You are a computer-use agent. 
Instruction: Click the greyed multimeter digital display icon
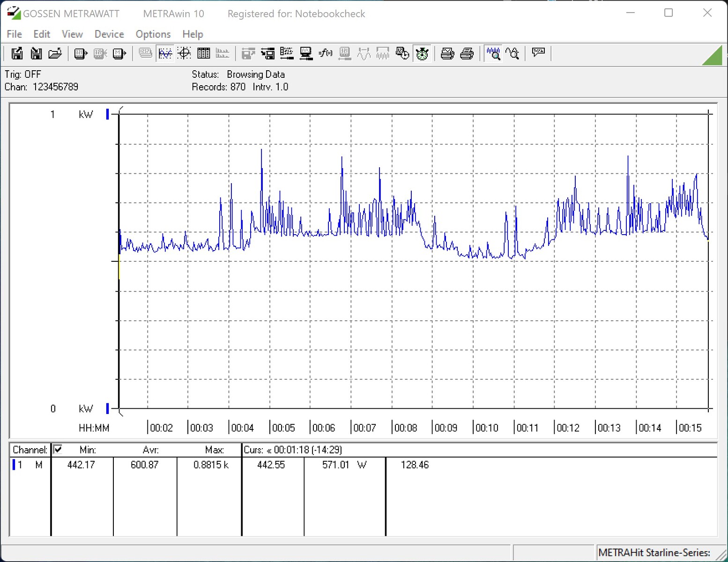(x=145, y=53)
